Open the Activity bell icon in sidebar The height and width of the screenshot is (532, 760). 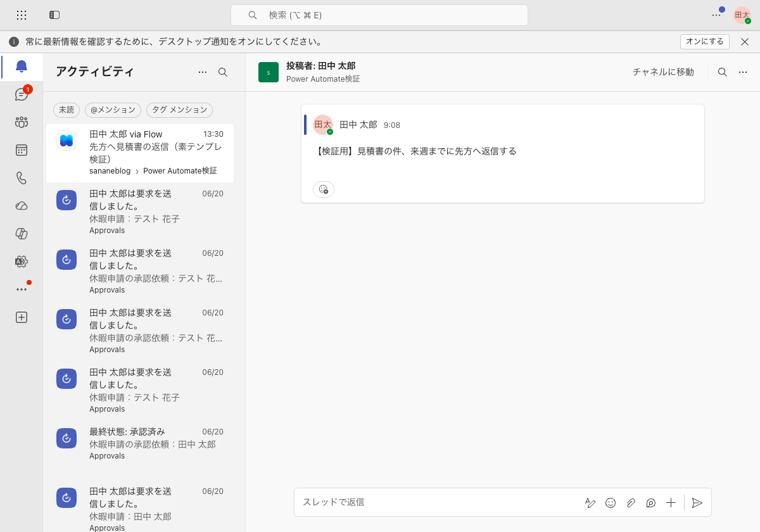[x=22, y=66]
